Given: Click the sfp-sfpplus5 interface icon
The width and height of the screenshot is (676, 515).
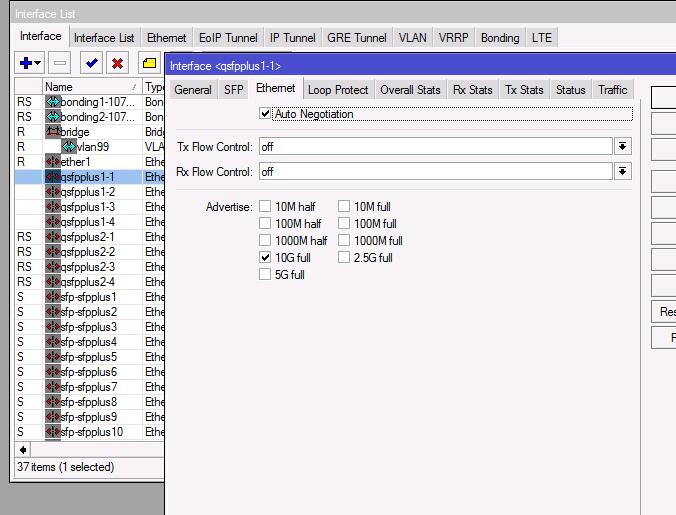Looking at the screenshot, I should 53,357.
